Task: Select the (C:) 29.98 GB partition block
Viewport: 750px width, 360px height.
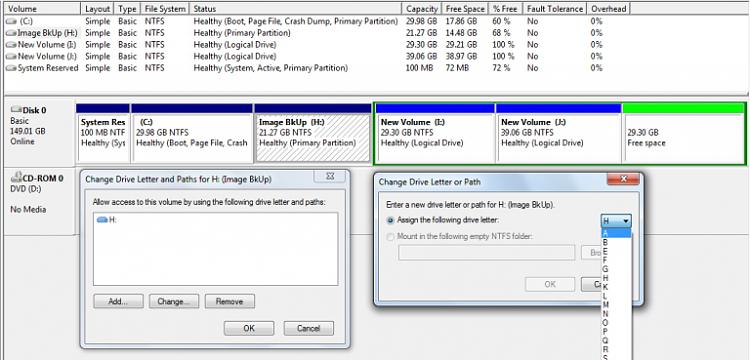Action: click(x=192, y=133)
